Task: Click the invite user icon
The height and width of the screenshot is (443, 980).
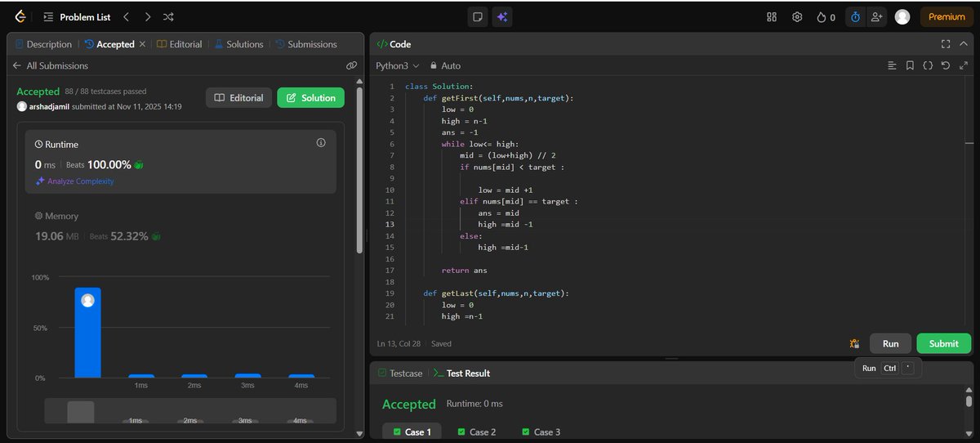Action: pyautogui.click(x=877, y=16)
